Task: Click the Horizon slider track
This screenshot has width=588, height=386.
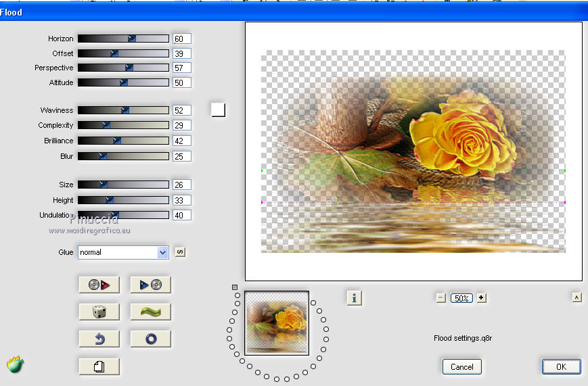Action: pyautogui.click(x=123, y=39)
